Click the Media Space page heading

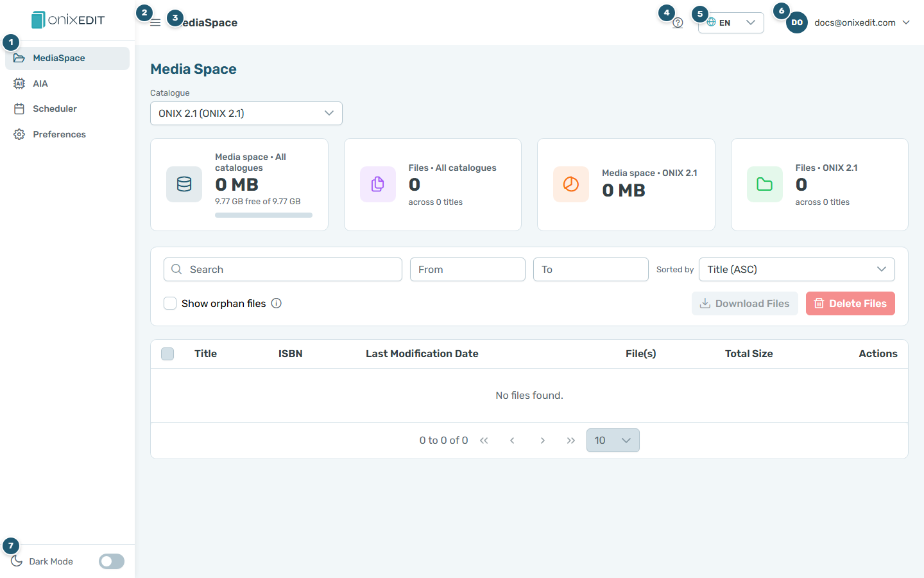coord(193,69)
